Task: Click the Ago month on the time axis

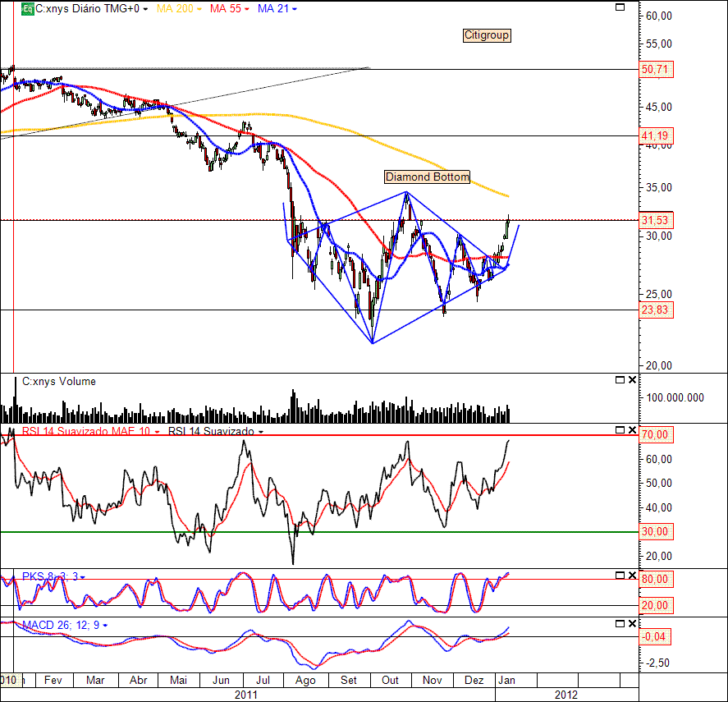Action: (x=305, y=680)
